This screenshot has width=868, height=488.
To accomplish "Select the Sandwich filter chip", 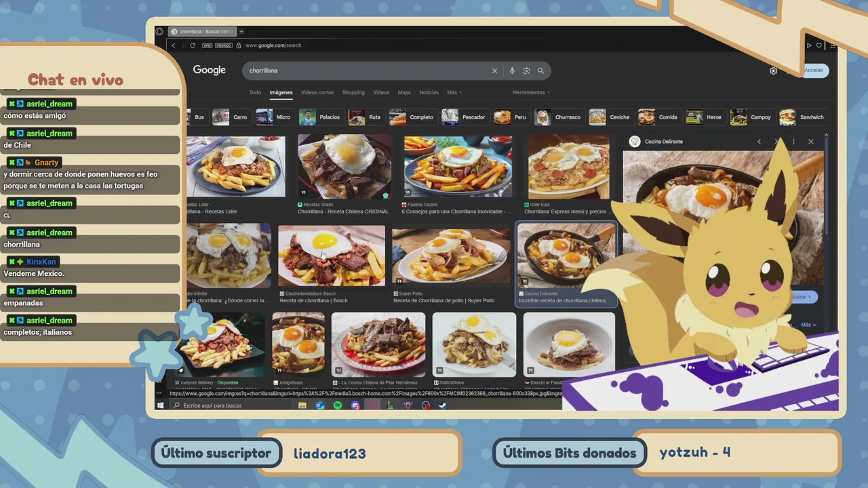I will point(803,117).
